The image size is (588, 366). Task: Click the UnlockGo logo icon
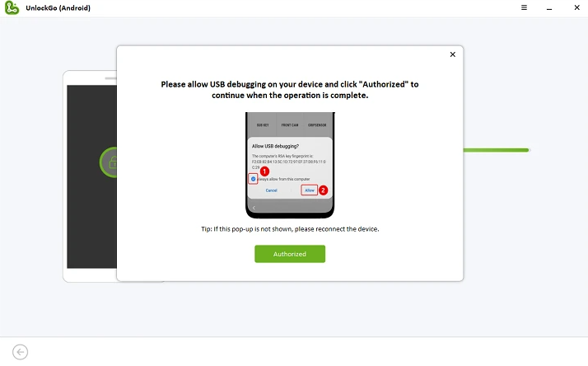12,8
